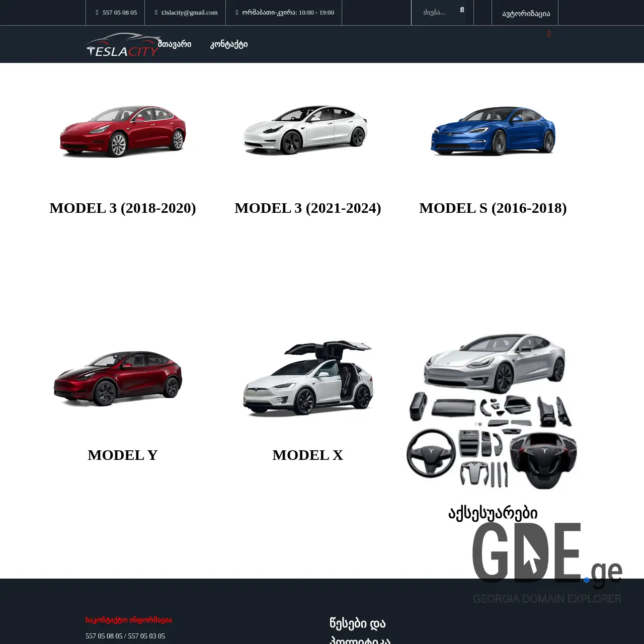644x644 pixels.
Task: Open the MODEL Y category
Action: tap(122, 454)
